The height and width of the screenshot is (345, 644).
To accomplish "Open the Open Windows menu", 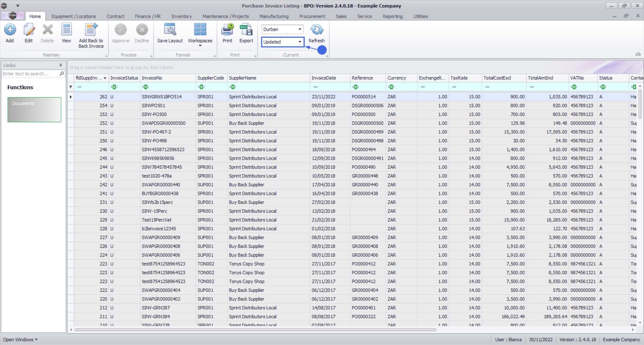I will pos(20,340).
